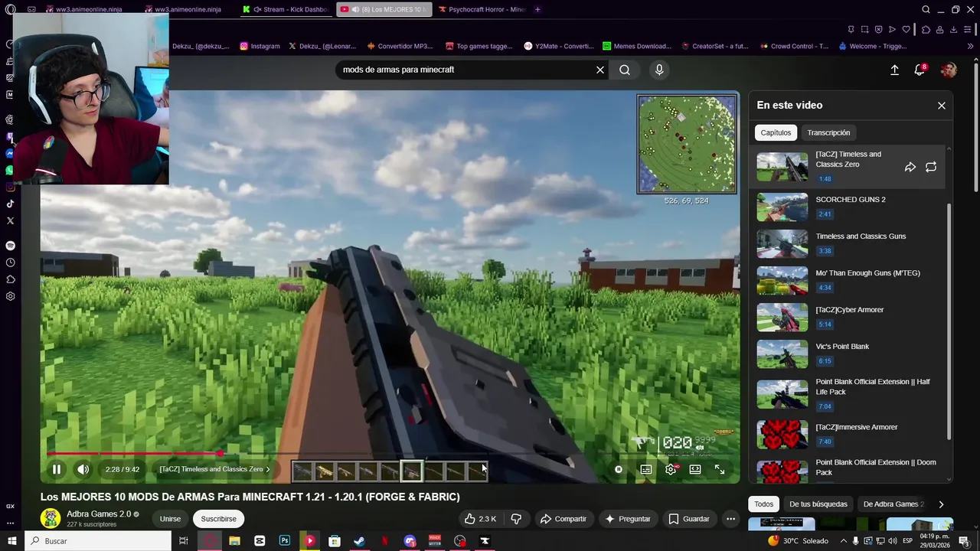
Task: Open TikTok in the browser sidebar
Action: pos(10,204)
